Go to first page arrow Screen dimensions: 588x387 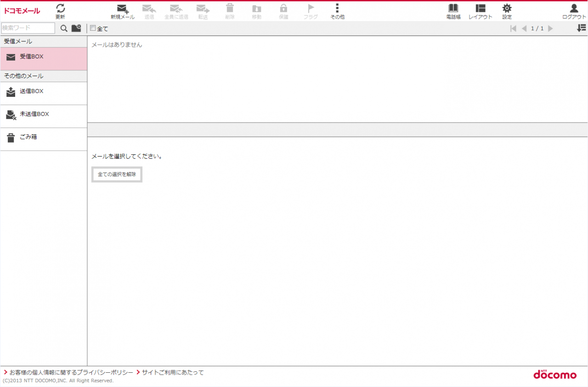pos(513,28)
